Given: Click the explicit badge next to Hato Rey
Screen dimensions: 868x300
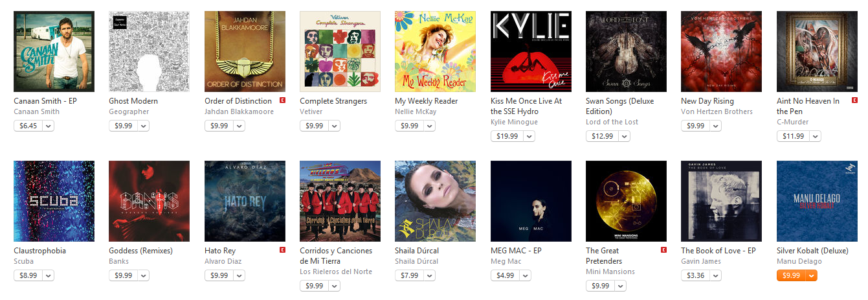Looking at the screenshot, I should tap(282, 250).
